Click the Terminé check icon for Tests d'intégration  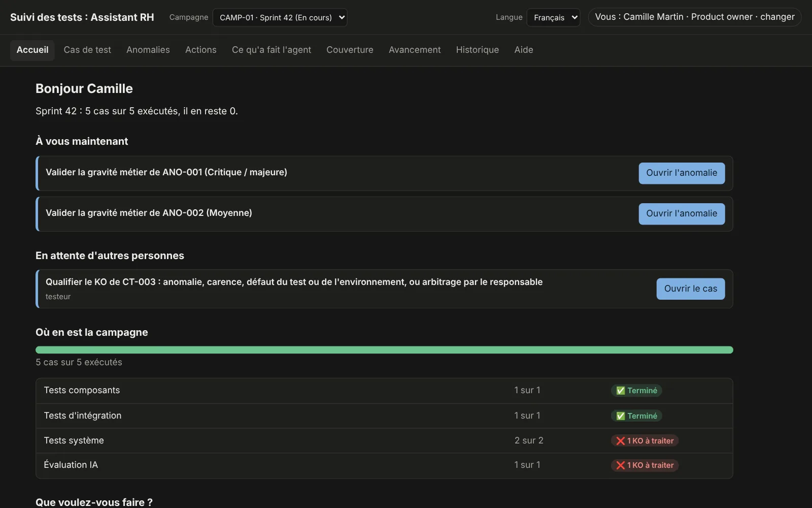pos(620,416)
